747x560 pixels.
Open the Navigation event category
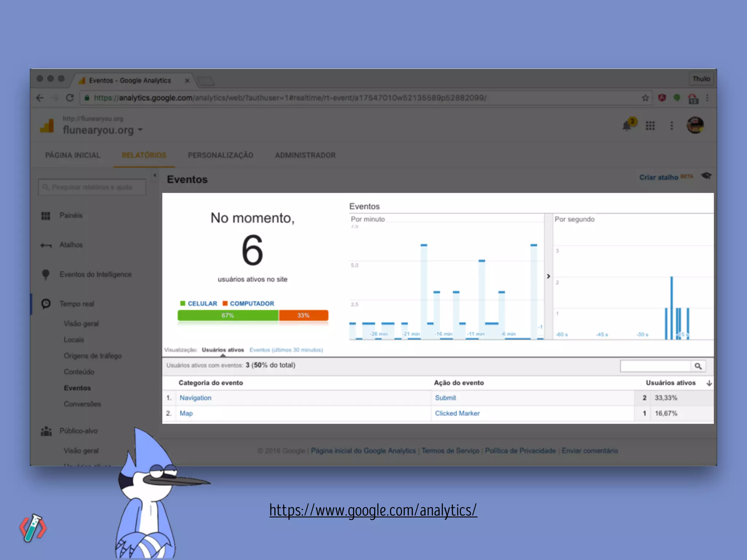[196, 398]
